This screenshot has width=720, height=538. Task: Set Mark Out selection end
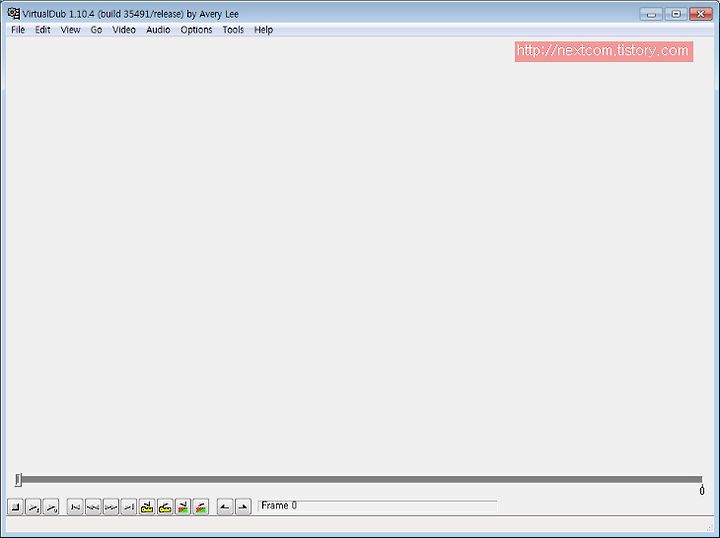click(243, 507)
